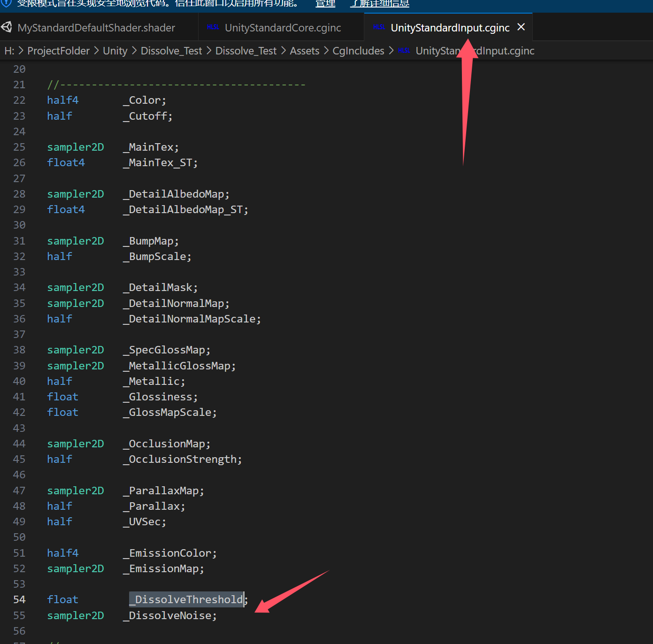Open the UnityStandardCore.cginc tab
653x644 pixels.
283,28
